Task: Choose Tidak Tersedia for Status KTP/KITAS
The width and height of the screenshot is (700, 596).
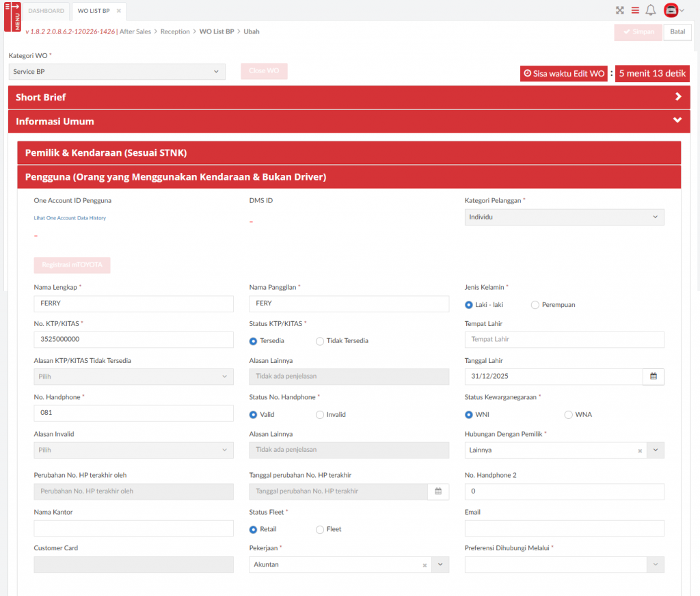Action: [320, 340]
